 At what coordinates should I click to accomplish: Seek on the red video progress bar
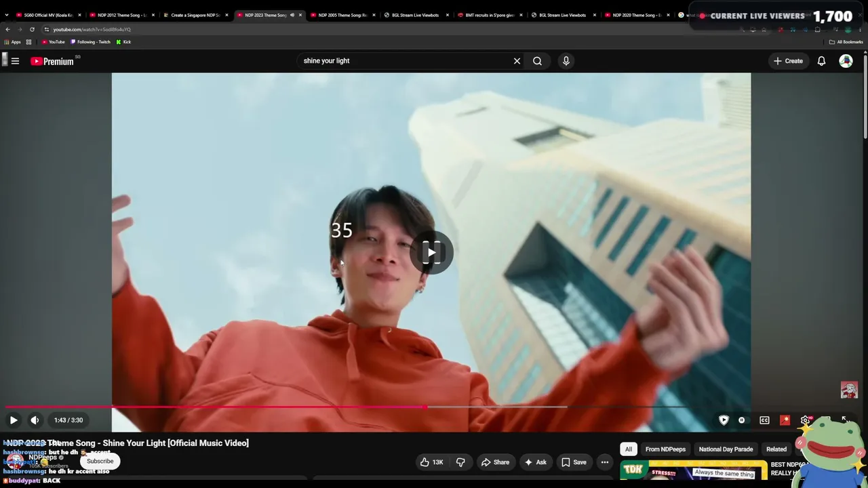point(216,407)
